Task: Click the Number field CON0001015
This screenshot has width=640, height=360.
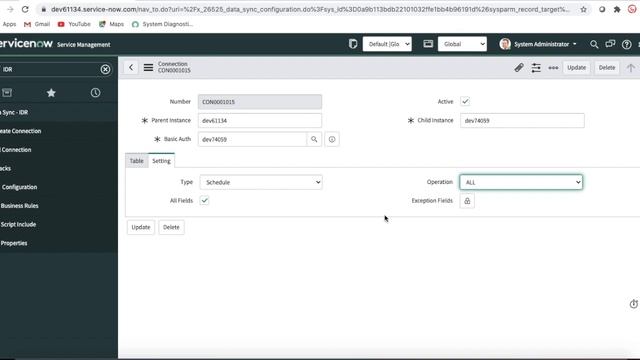Action: tap(260, 102)
